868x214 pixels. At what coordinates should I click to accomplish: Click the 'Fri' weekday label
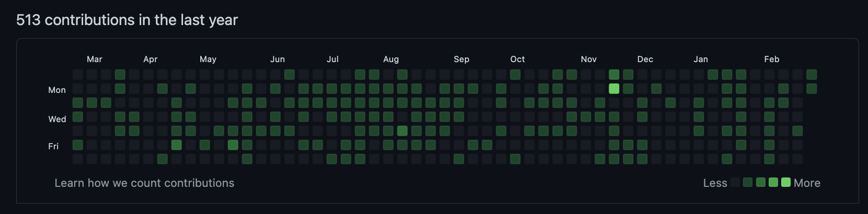pyautogui.click(x=53, y=146)
